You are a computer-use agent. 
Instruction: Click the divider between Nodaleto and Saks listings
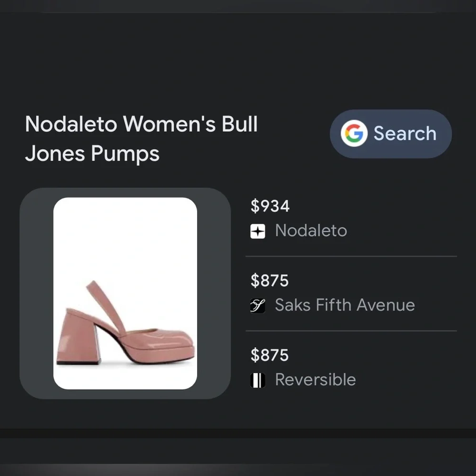[351, 257]
